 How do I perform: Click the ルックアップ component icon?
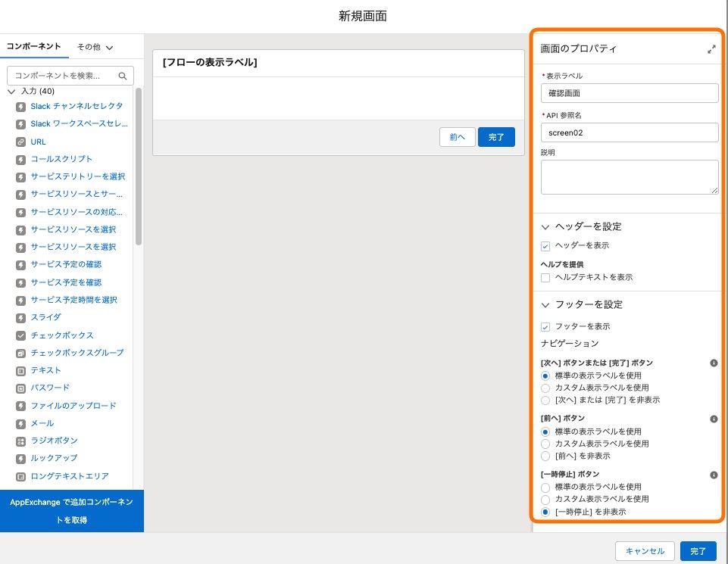pyautogui.click(x=20, y=460)
